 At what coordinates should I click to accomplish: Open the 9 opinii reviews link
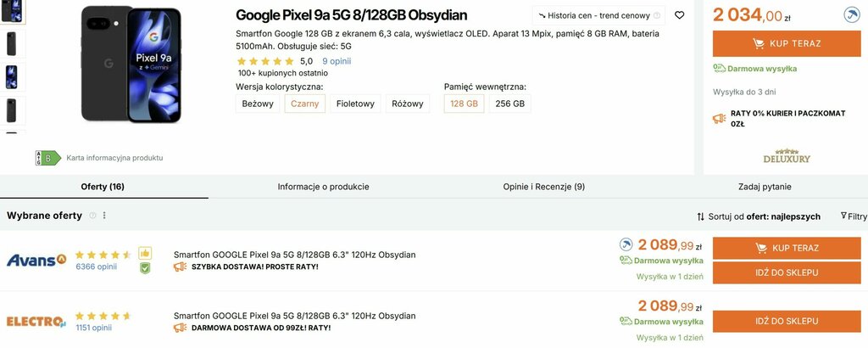click(x=337, y=61)
